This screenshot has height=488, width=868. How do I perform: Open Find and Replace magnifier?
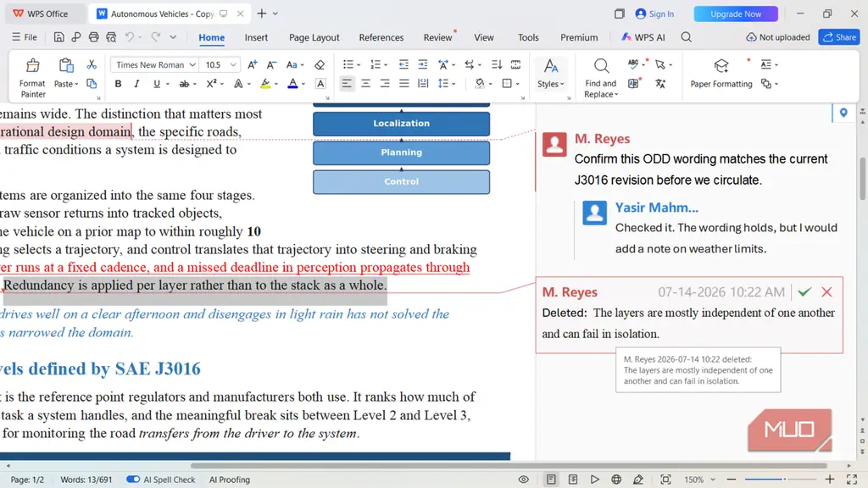[x=601, y=66]
